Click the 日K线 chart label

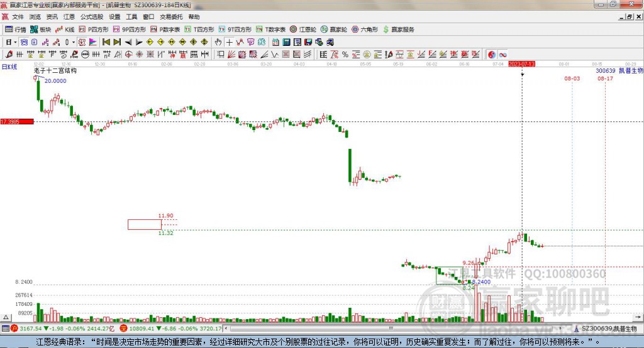click(9, 67)
